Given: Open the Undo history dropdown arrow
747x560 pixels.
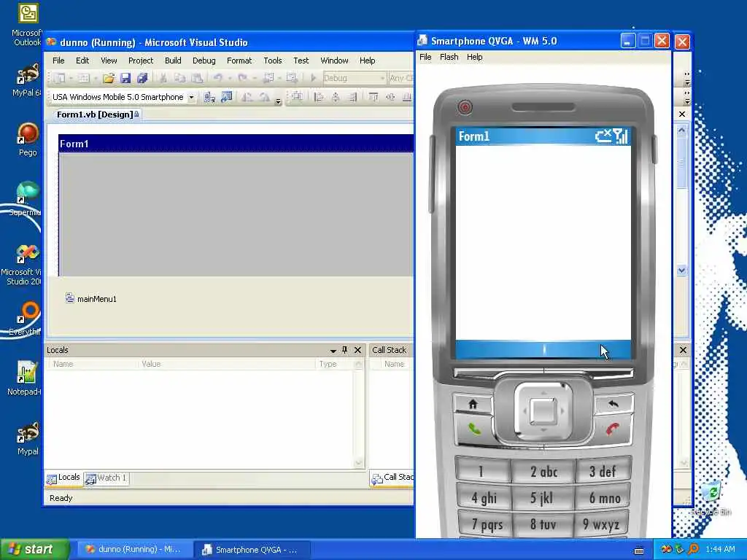Looking at the screenshot, I should (230, 78).
